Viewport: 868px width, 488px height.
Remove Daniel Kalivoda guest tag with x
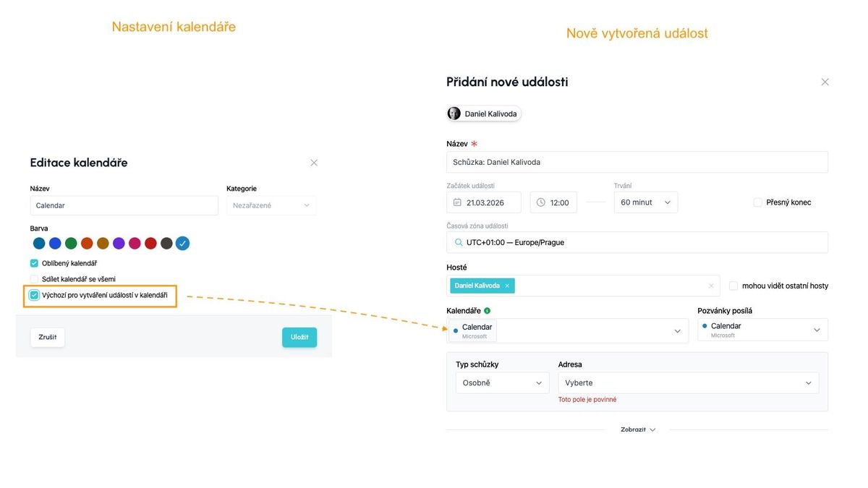[507, 286]
